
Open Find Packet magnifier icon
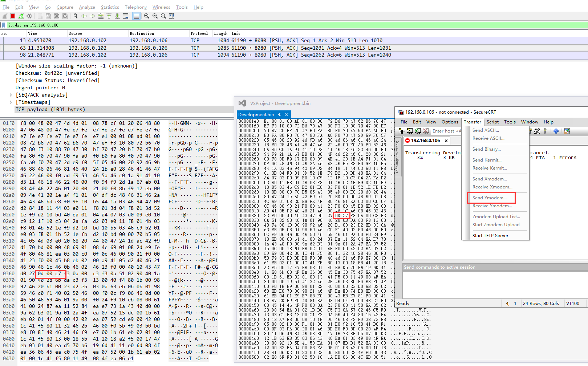point(76,16)
